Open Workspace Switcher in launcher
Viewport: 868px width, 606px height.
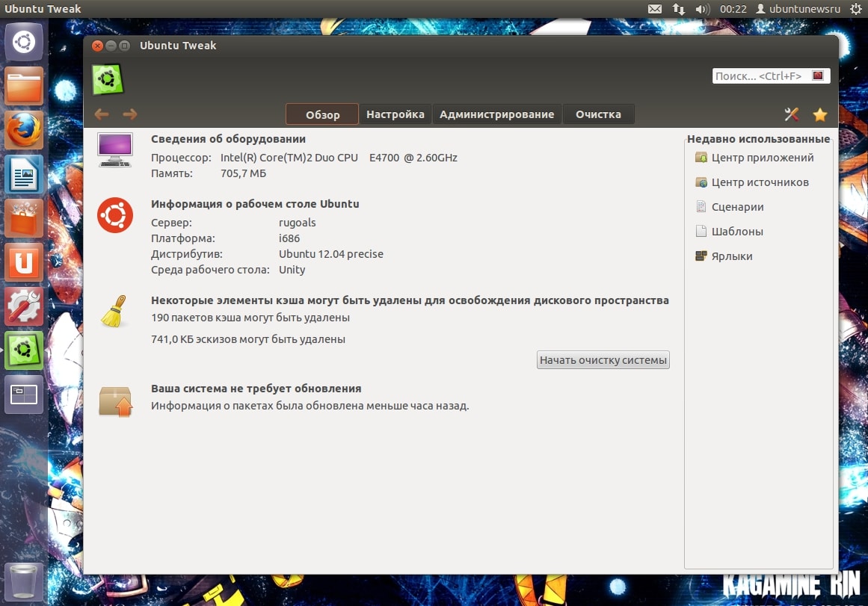(24, 394)
